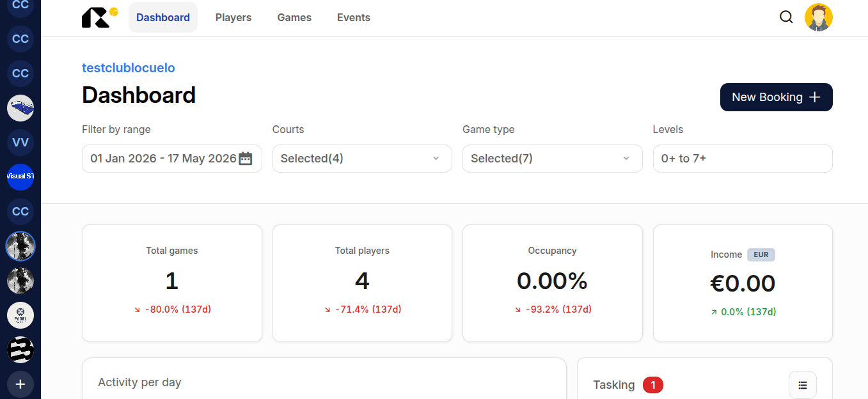Select the blue court club thumbnail
Viewport: 868px width, 399px height.
[20, 107]
